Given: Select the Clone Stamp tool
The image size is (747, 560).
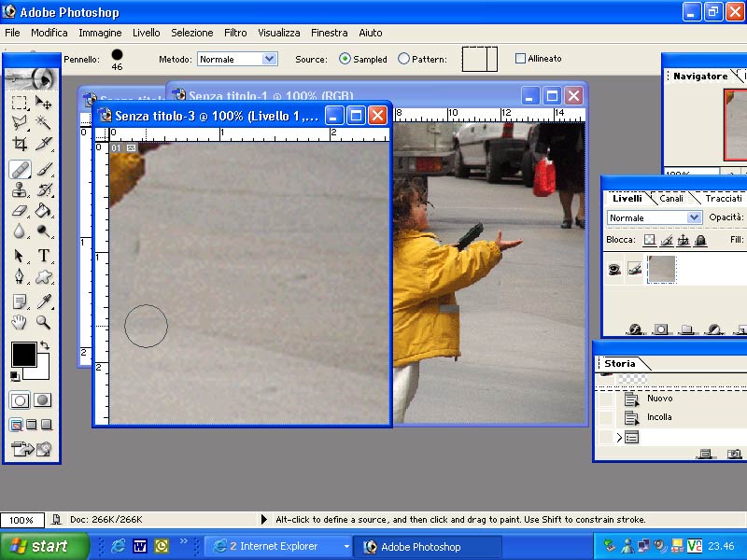Looking at the screenshot, I should click(x=20, y=190).
